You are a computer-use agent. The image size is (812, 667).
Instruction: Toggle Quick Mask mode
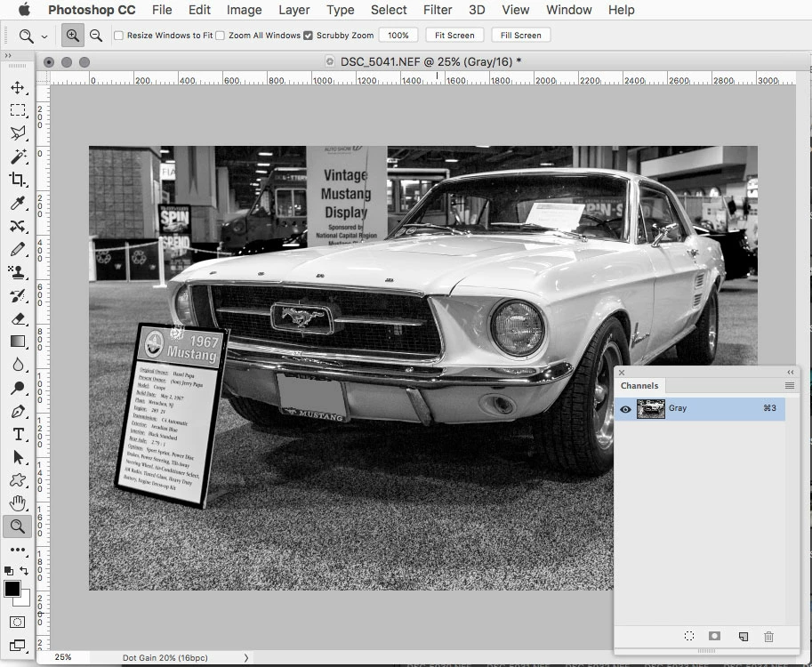[x=17, y=622]
